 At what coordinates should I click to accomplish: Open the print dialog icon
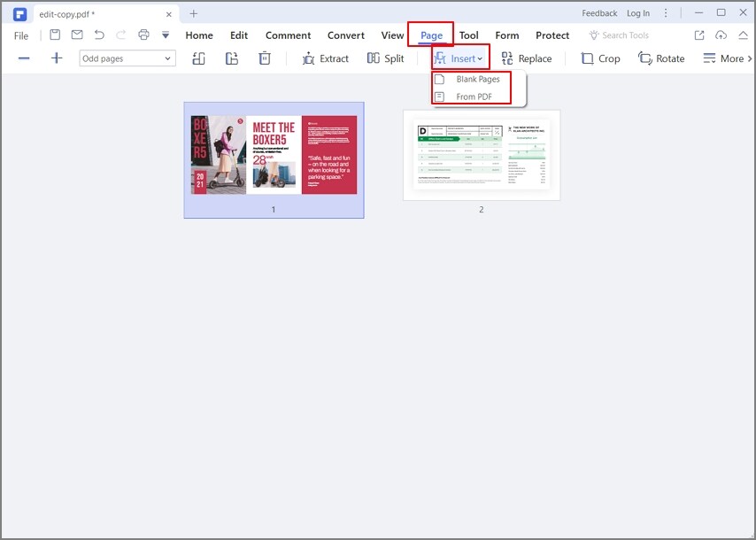point(143,35)
